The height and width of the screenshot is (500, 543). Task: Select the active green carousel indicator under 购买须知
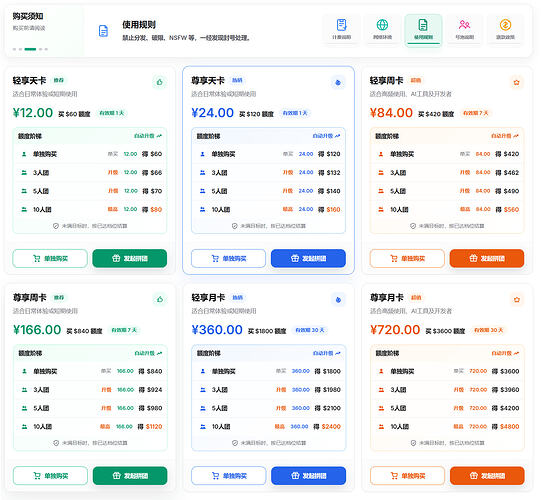click(30, 49)
